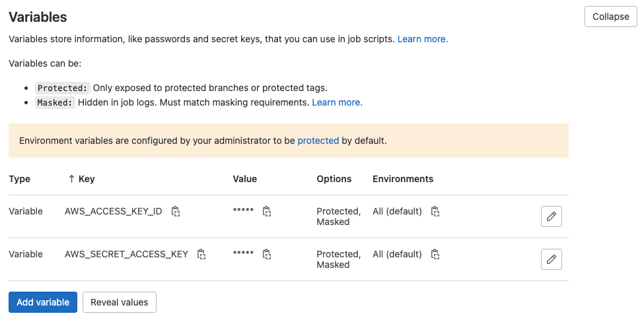Click the Add variable button
This screenshot has height=322, width=644.
click(x=43, y=302)
